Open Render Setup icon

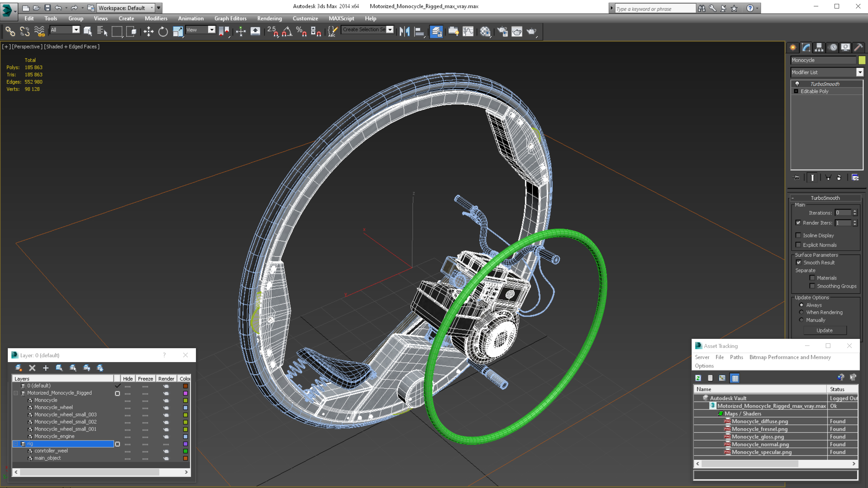[x=502, y=31]
